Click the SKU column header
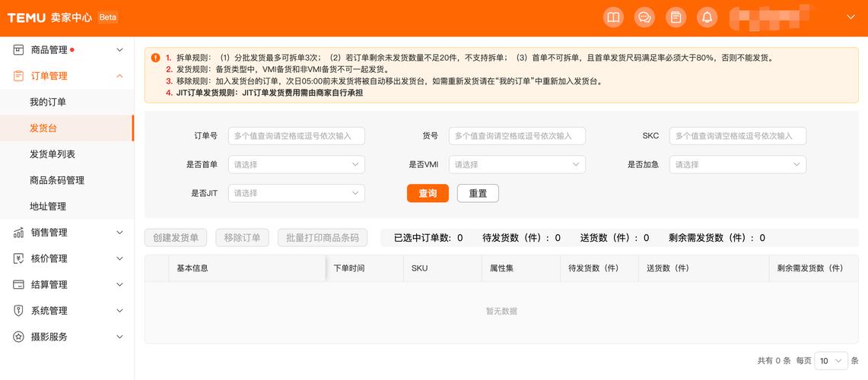 pos(420,268)
